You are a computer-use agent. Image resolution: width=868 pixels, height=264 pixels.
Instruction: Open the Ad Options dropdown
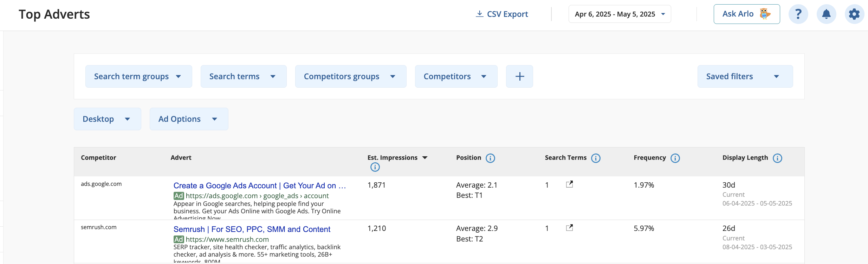[189, 119]
